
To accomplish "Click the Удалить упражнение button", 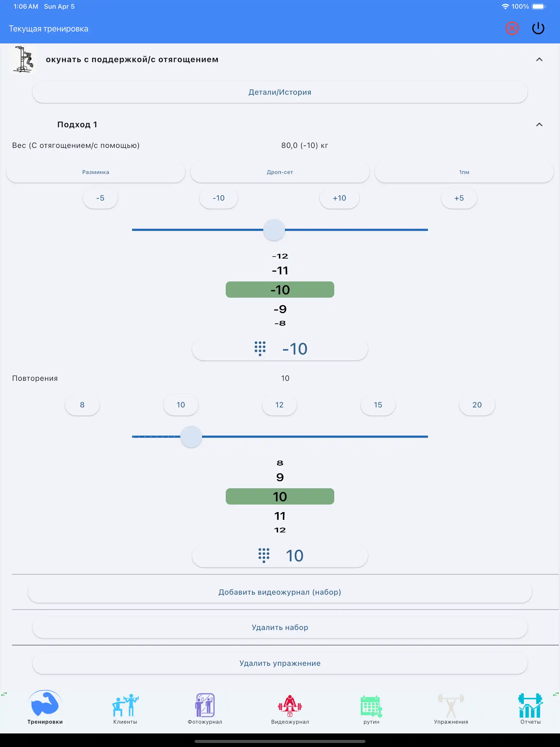I will [x=280, y=663].
